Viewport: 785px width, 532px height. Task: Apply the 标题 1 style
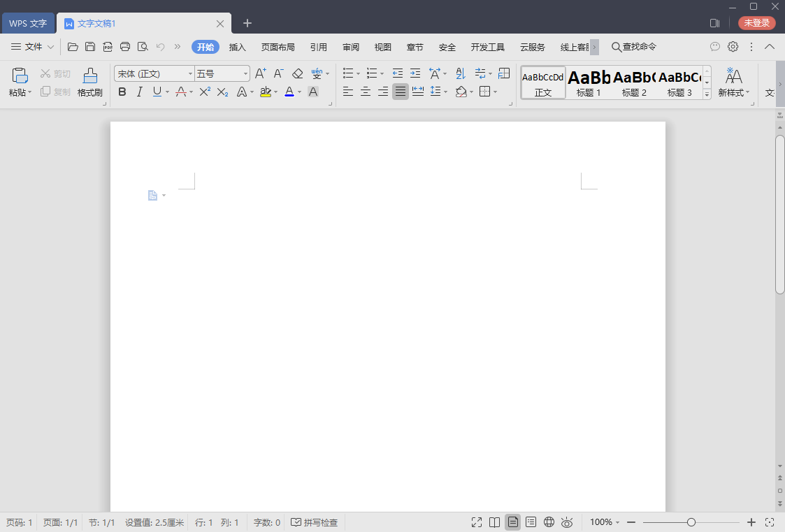pos(589,82)
